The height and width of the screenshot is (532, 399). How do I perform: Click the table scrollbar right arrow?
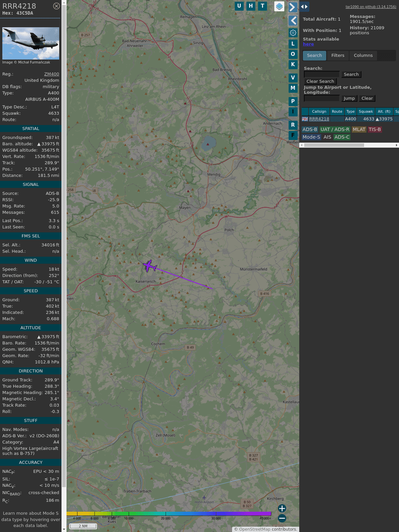click(397, 145)
